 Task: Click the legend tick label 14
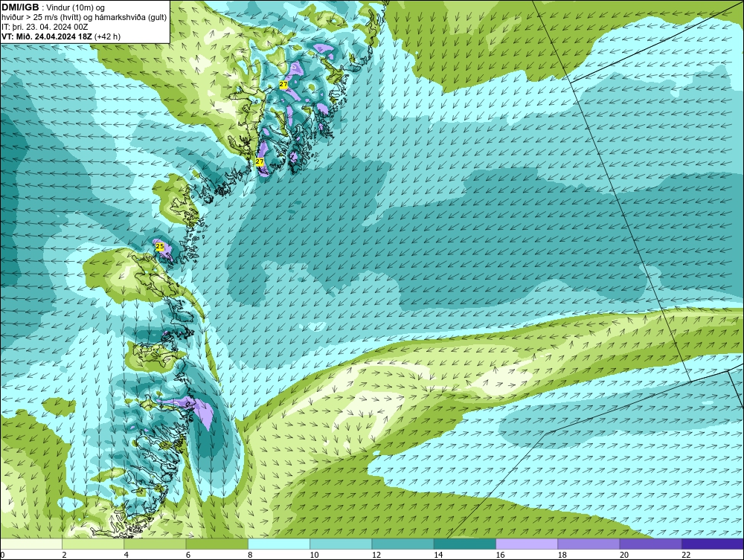click(438, 555)
